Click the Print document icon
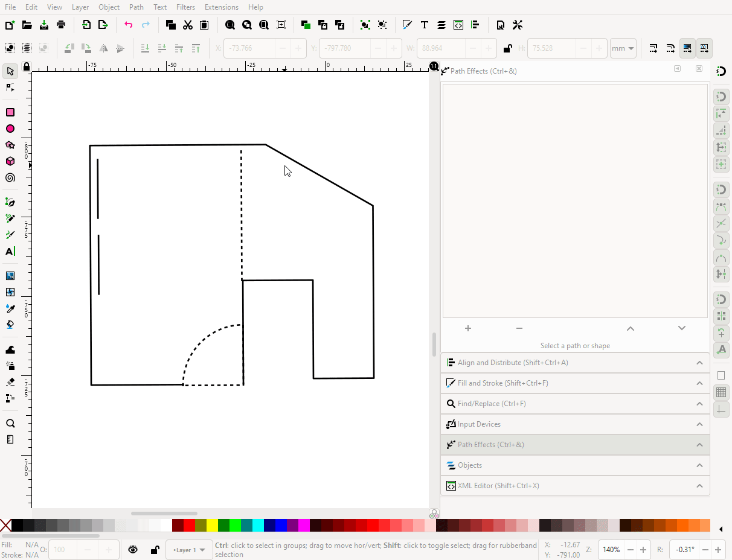The height and width of the screenshot is (560, 732). click(x=61, y=25)
